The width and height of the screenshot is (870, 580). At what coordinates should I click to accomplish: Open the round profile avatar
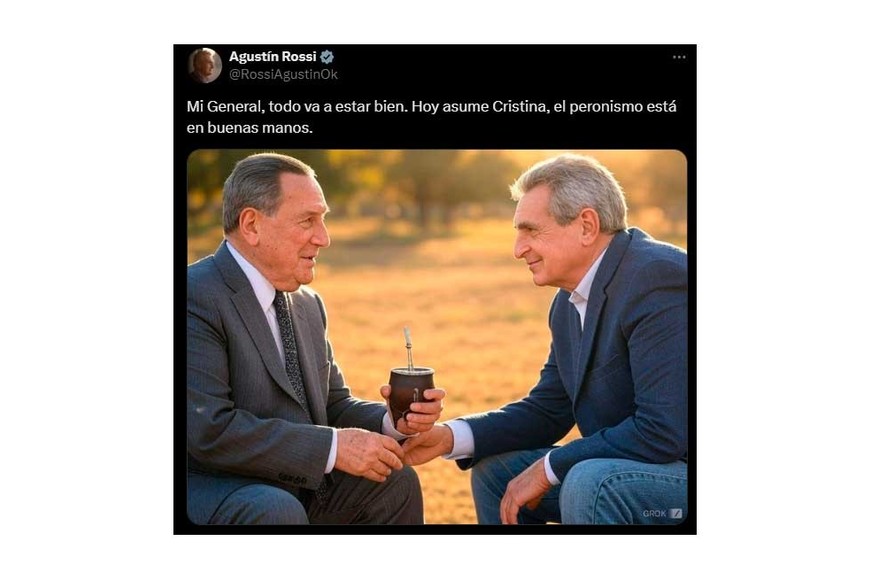(x=205, y=65)
